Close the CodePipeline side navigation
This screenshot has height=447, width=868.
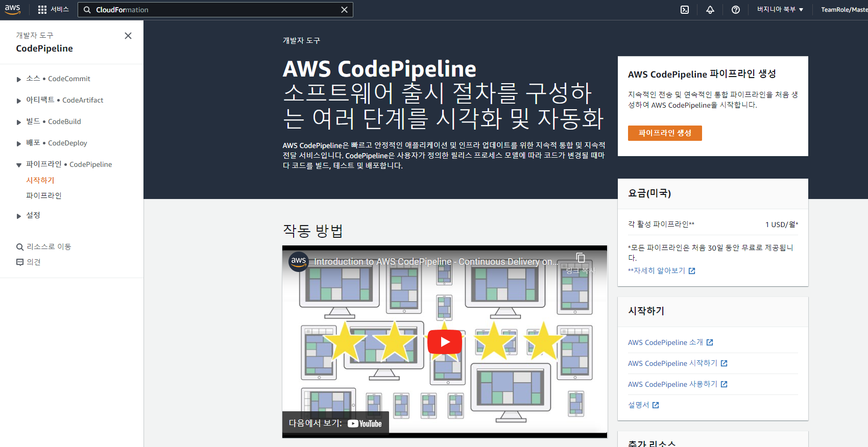point(128,36)
